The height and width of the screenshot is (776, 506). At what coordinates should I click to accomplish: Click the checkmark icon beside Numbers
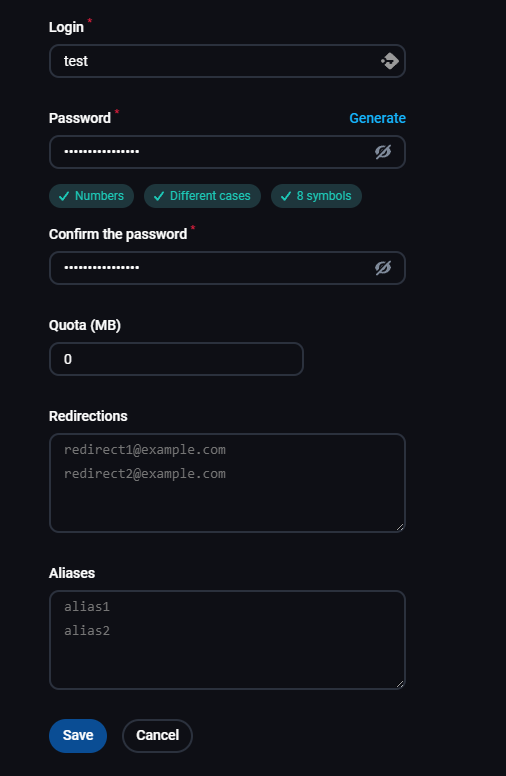pos(64,196)
